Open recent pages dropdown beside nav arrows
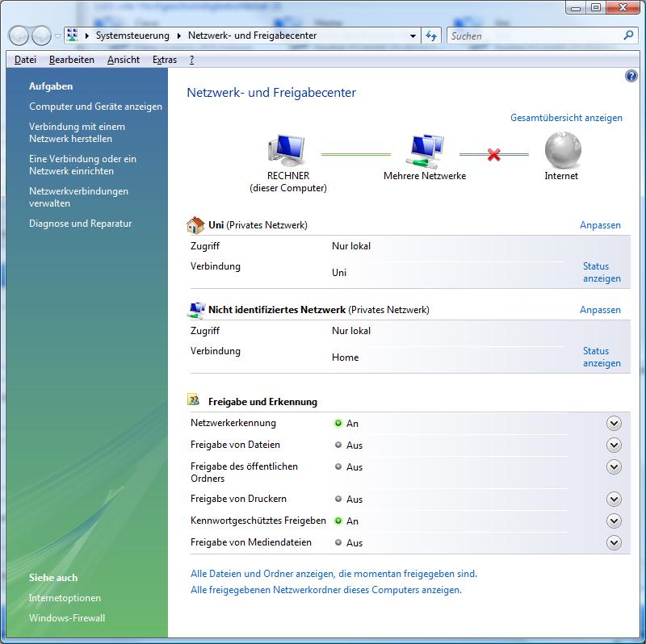The image size is (646, 644). pos(57,36)
